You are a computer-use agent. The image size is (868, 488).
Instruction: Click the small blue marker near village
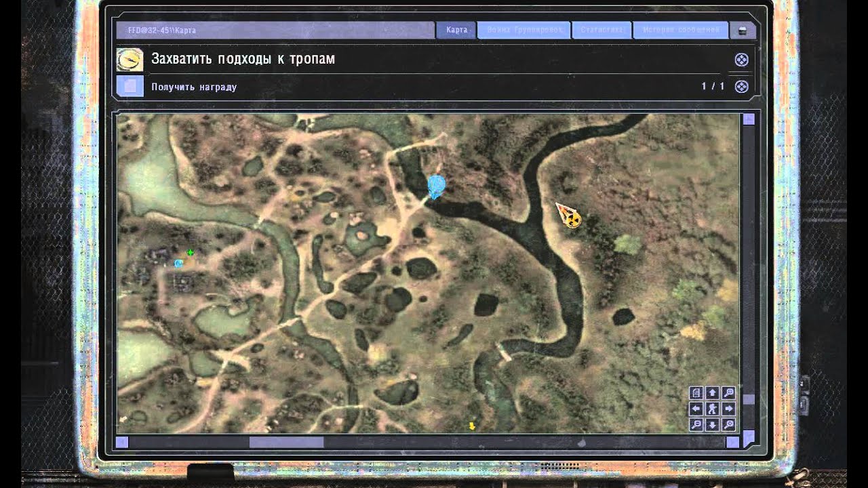click(178, 263)
